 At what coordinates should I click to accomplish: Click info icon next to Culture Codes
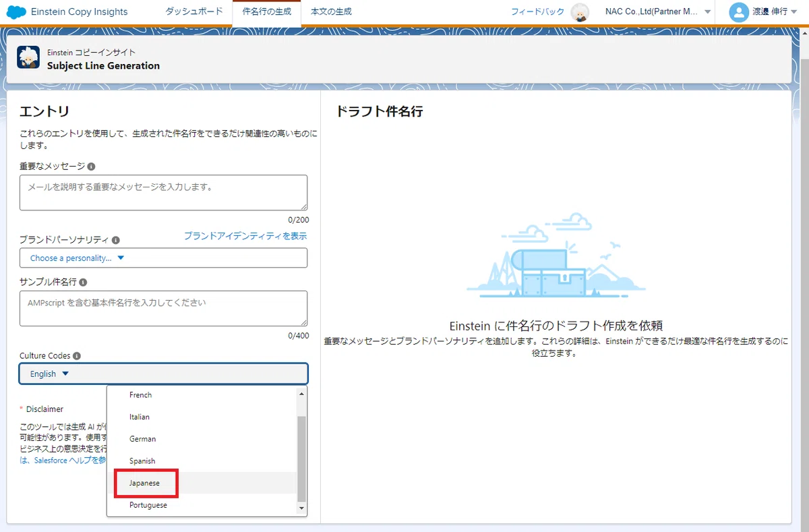77,356
